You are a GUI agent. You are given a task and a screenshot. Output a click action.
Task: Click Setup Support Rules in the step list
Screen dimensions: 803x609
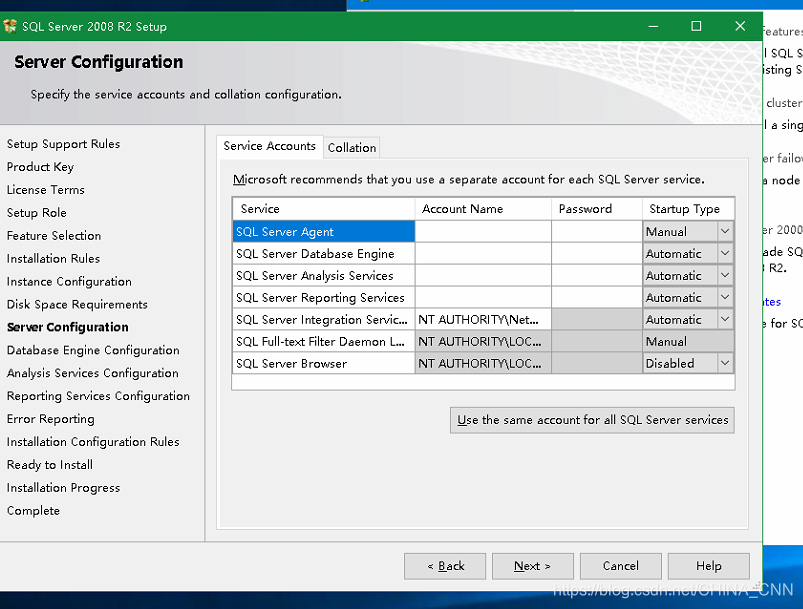coord(64,144)
